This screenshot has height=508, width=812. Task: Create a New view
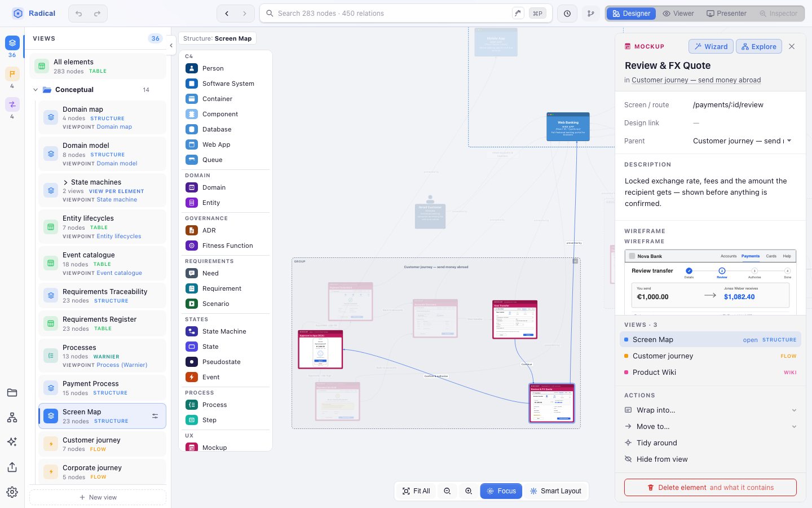(x=98, y=497)
